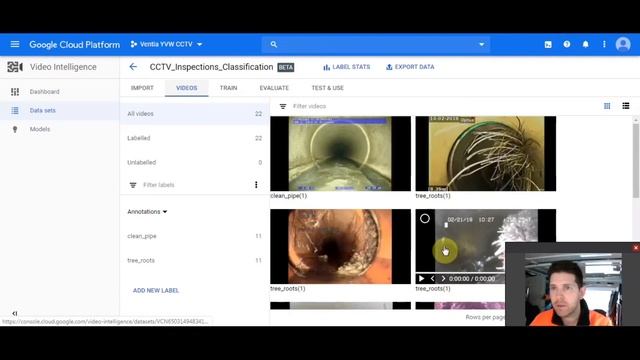Click ADD NEW LABEL
This screenshot has height=360, width=640.
(x=156, y=291)
